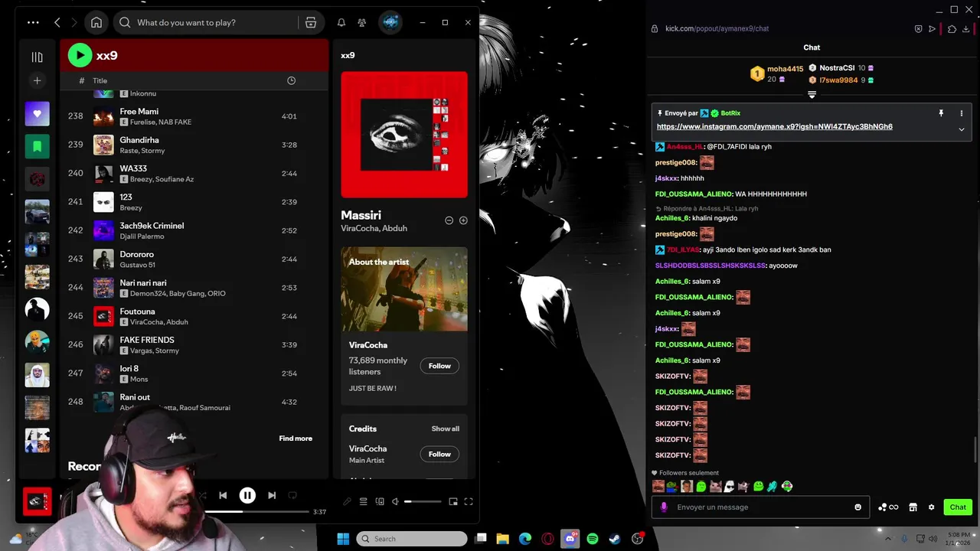Open Spotify profile avatar menu

(x=390, y=22)
